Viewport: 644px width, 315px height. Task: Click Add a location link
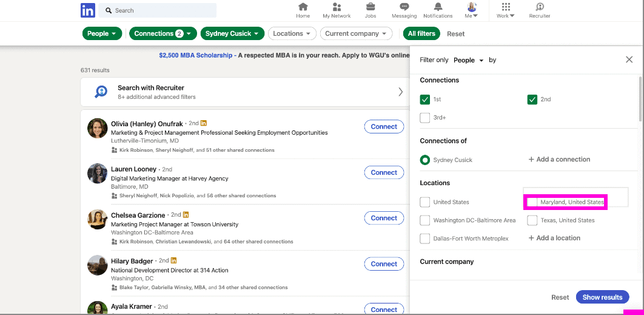point(554,238)
